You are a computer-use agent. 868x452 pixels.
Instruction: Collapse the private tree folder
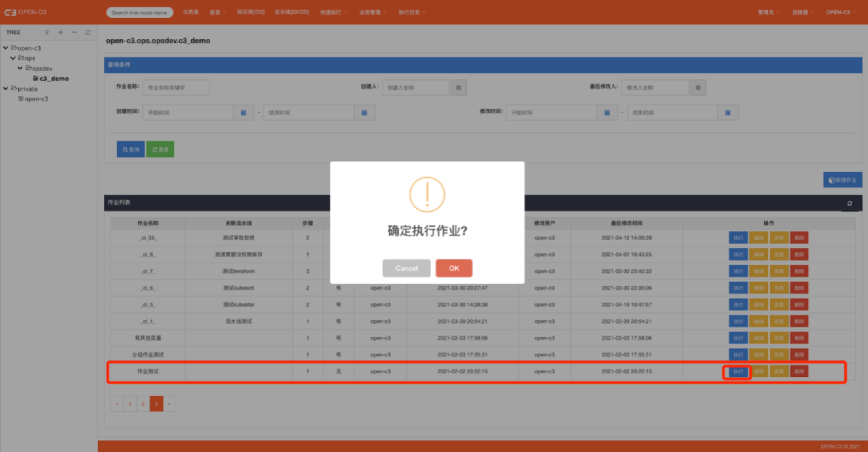click(6, 89)
